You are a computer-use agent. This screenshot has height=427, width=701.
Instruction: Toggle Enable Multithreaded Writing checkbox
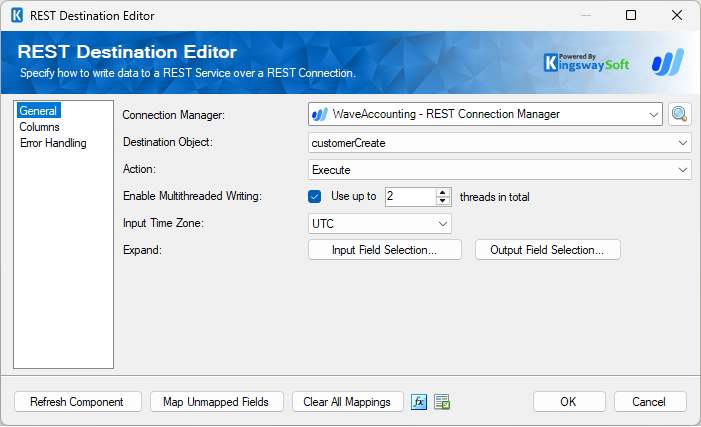point(314,197)
